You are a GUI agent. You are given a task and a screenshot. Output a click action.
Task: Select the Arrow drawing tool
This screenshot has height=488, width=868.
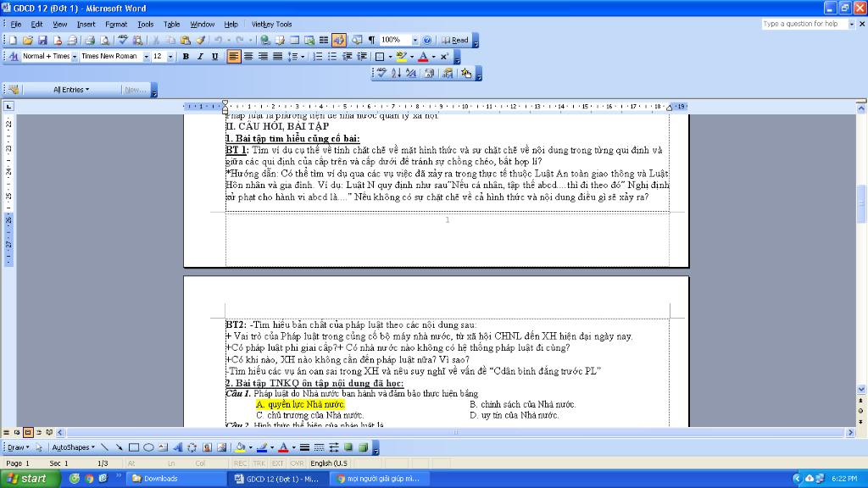point(119,447)
